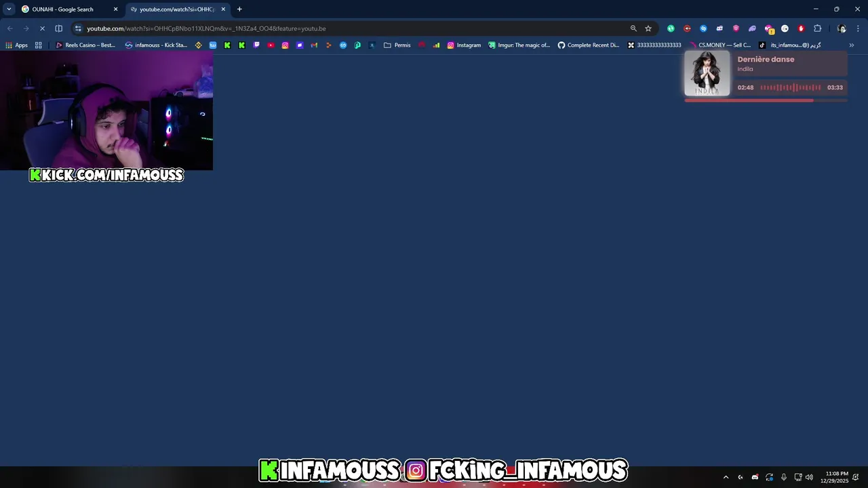Open Apps bookmark shortcut

(16, 45)
